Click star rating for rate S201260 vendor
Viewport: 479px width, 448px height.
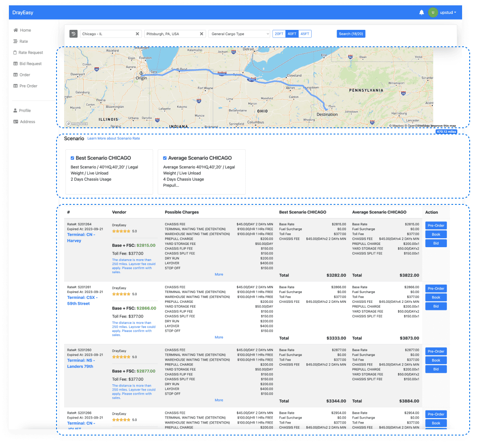(121, 357)
